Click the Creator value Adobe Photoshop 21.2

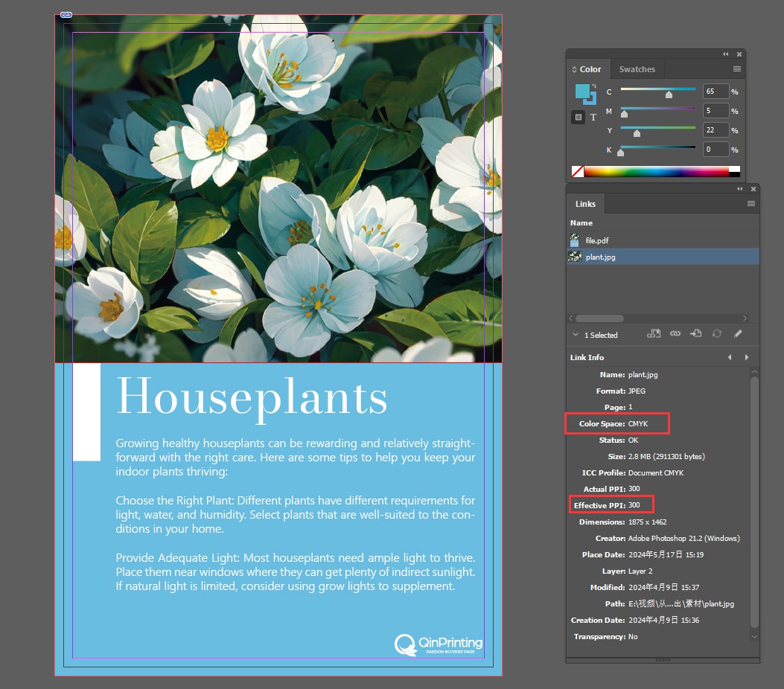click(x=683, y=538)
